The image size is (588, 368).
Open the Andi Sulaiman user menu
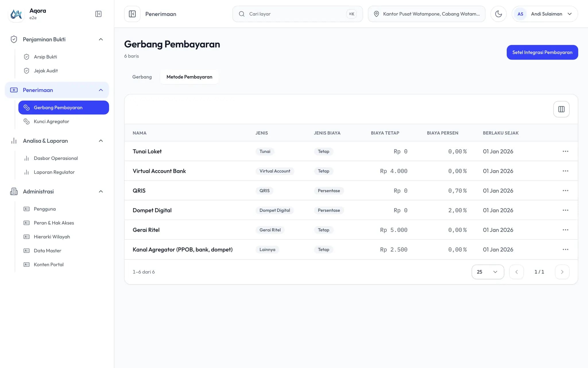[x=545, y=14]
